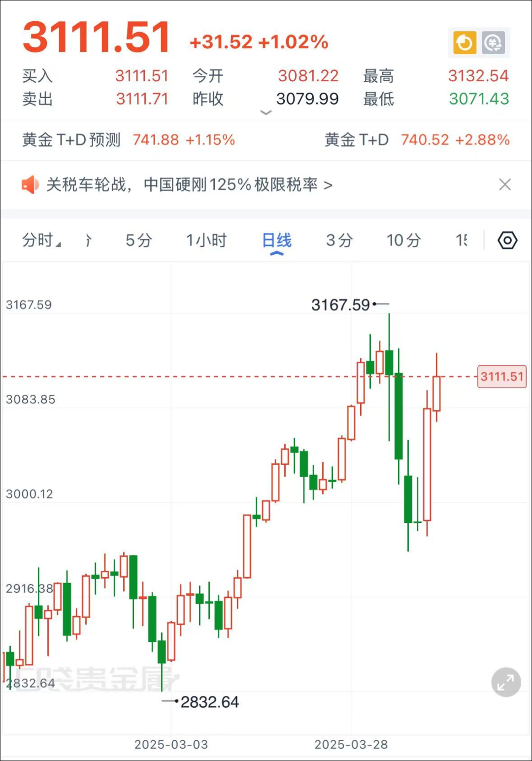Open chart settings hexagon icon
This screenshot has width=532, height=761.
pos(507,241)
